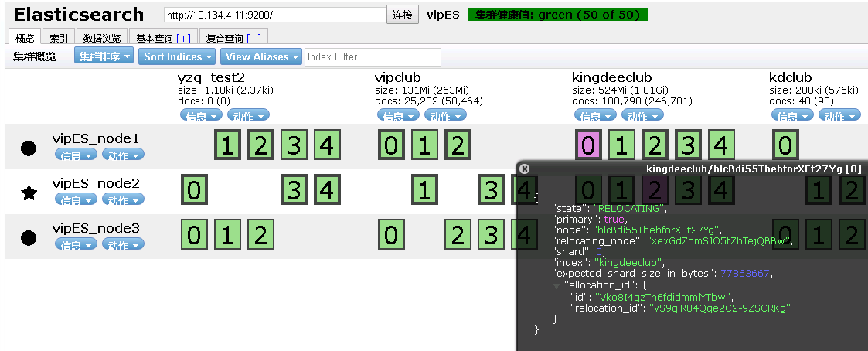This screenshot has width=868, height=351.
Task: Select vipclub shard 3 on vipES_node3
Action: point(491,235)
